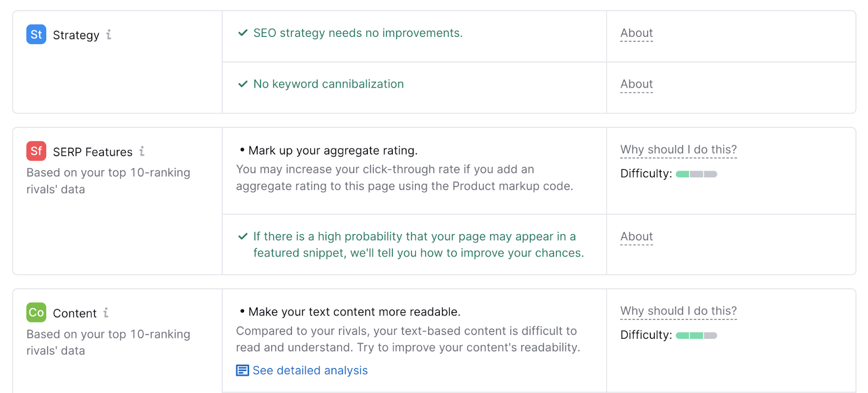Open About link for keyword cannibalization row
Viewport: 868px width, 393px height.
pos(636,84)
